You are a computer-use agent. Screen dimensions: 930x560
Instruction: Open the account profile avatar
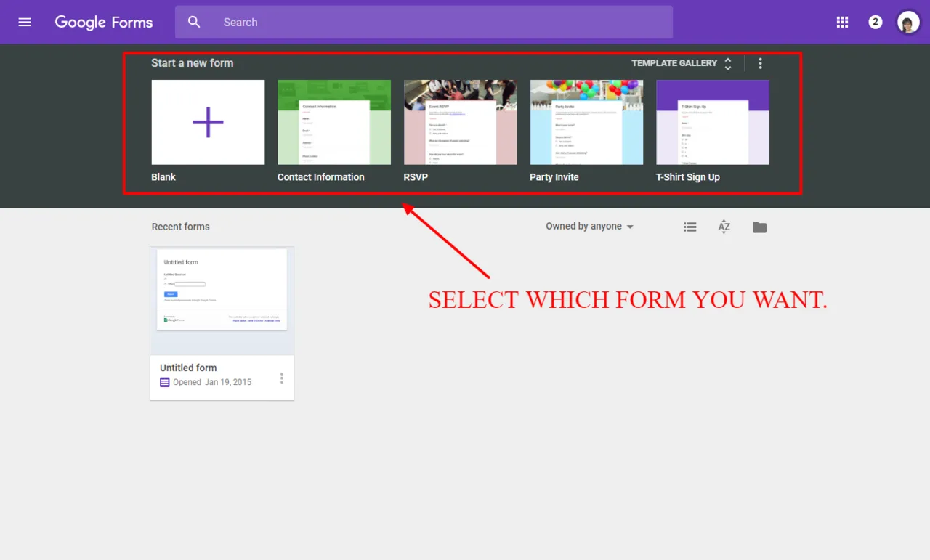click(x=908, y=22)
